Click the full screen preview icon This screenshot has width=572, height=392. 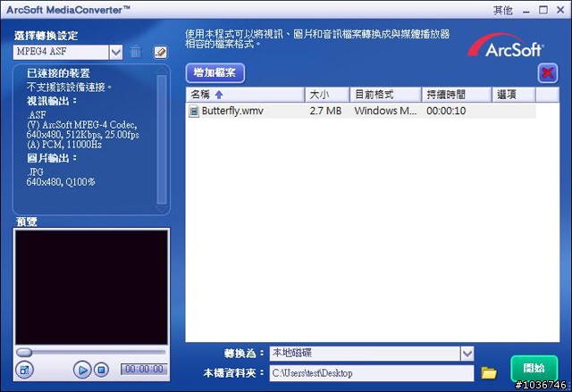[x=24, y=371]
